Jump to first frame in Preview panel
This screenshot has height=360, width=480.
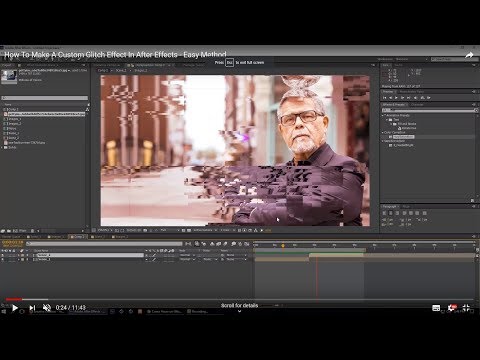pos(384,98)
